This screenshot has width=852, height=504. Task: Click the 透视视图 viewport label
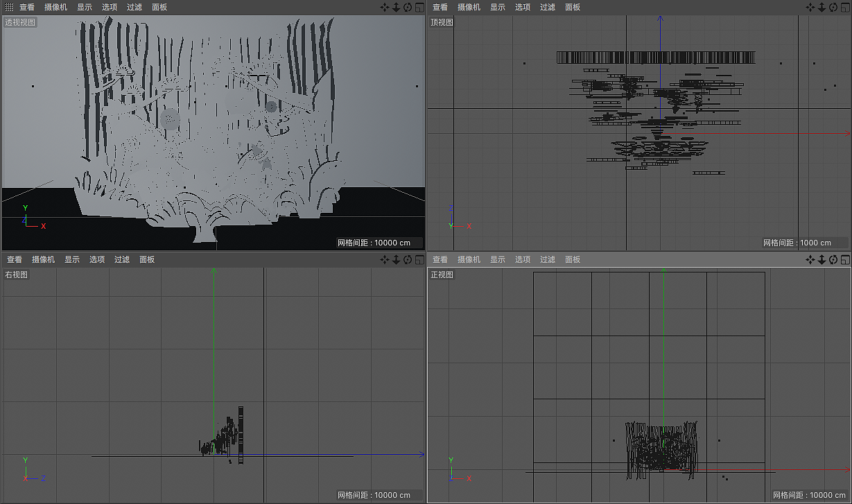[21, 22]
